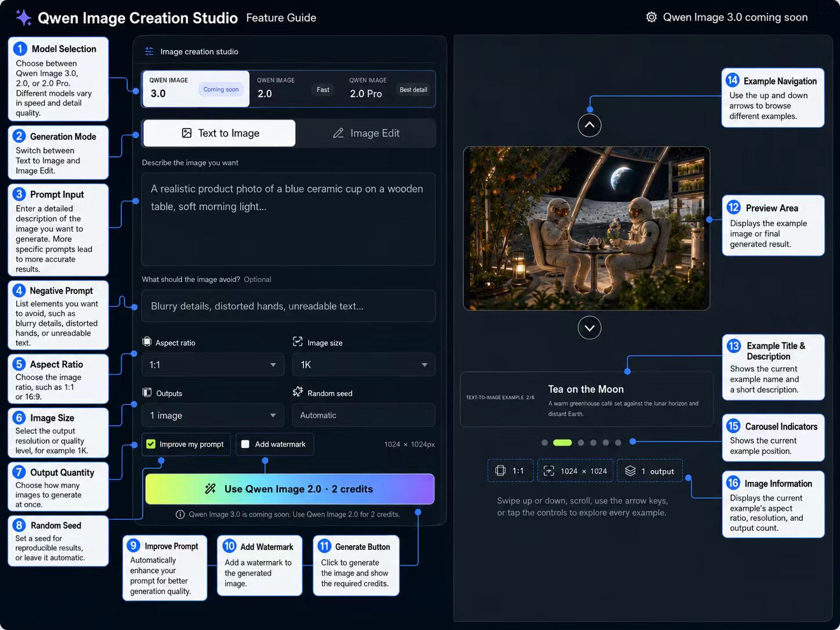Click the resolution icon in the 1024 × 1024 chip
The image size is (840, 630).
[548, 470]
